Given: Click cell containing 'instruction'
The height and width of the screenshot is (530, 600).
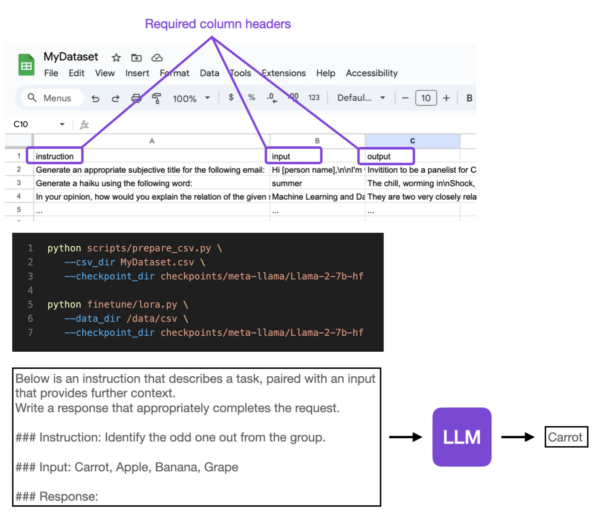Looking at the screenshot, I should [152, 156].
